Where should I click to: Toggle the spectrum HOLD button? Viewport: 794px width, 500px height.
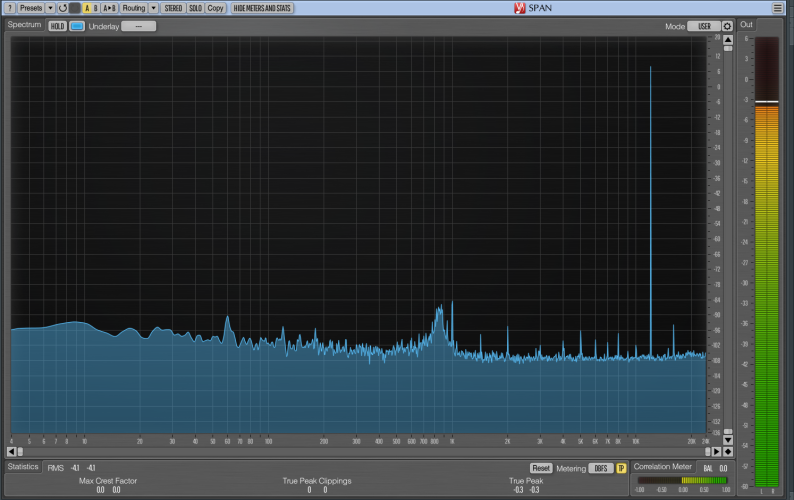click(x=57, y=26)
